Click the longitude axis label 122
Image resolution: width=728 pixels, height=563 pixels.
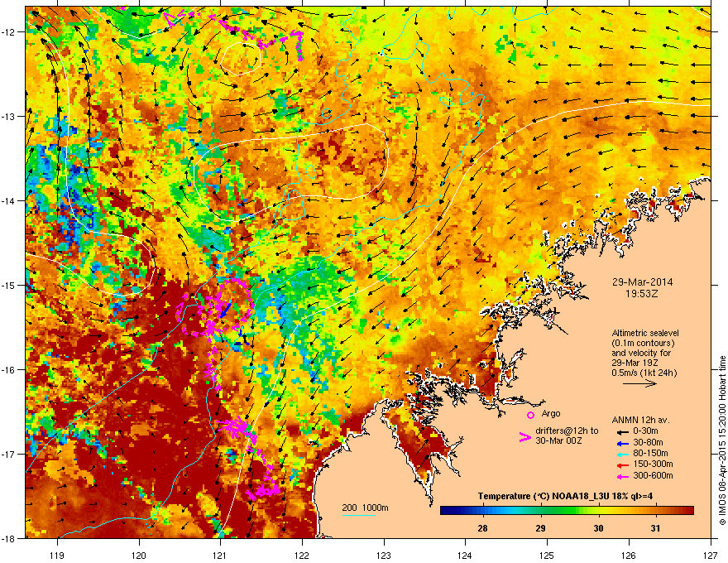(302, 555)
